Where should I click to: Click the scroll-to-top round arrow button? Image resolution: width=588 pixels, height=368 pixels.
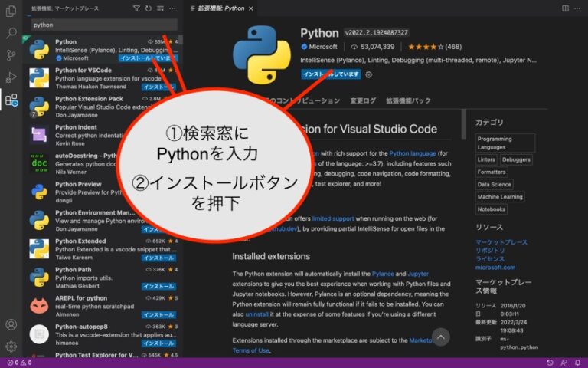coord(440,337)
